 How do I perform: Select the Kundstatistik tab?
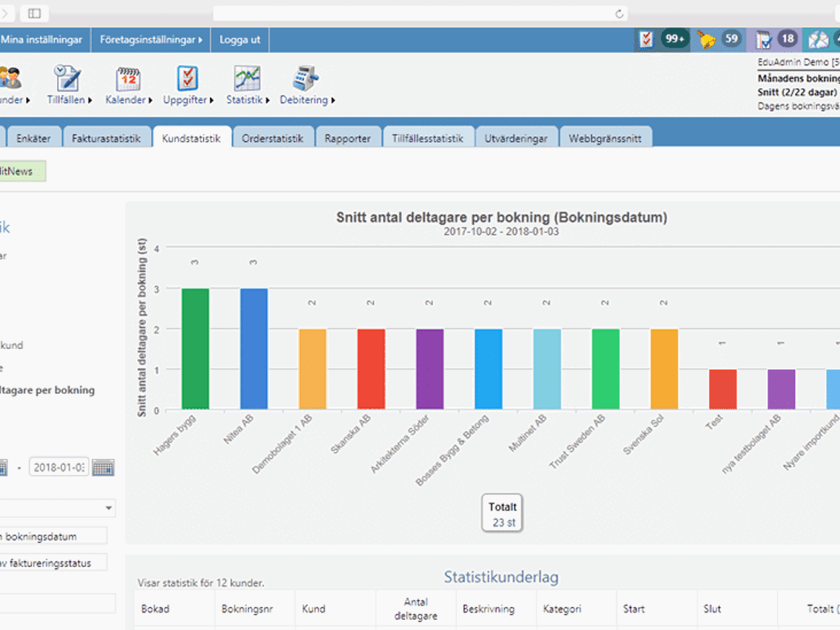pos(191,138)
